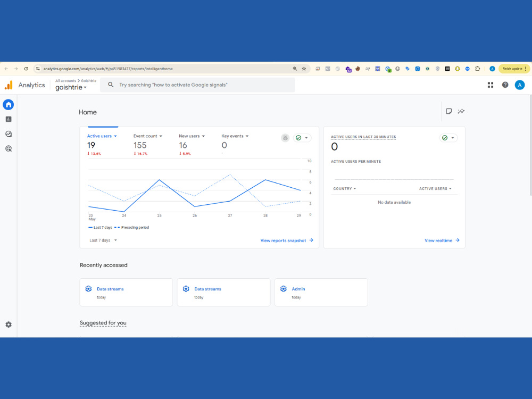Open the Admin gear in sidebar
Viewport: 532px width, 399px height.
coord(9,325)
